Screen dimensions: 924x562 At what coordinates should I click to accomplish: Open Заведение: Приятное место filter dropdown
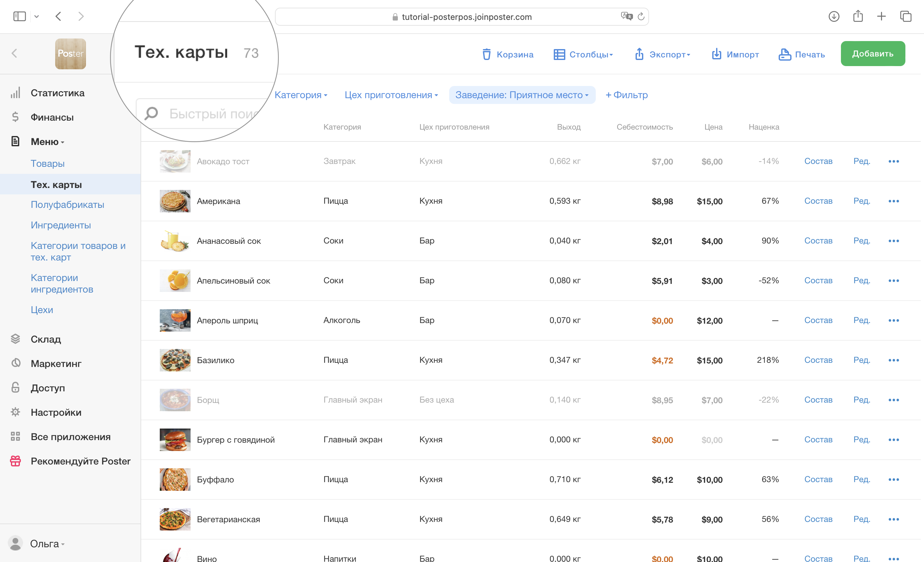coord(522,95)
